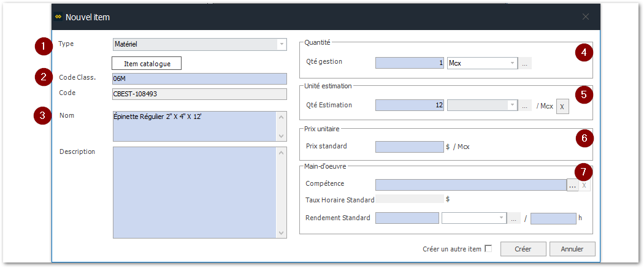Click the Annuler button
Screen dimensions: 644x268
coord(572,249)
